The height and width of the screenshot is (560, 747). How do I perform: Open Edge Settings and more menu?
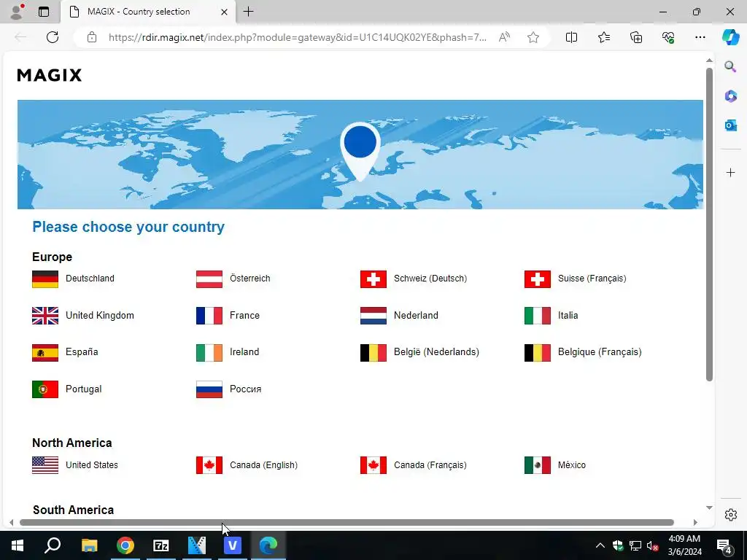click(700, 37)
